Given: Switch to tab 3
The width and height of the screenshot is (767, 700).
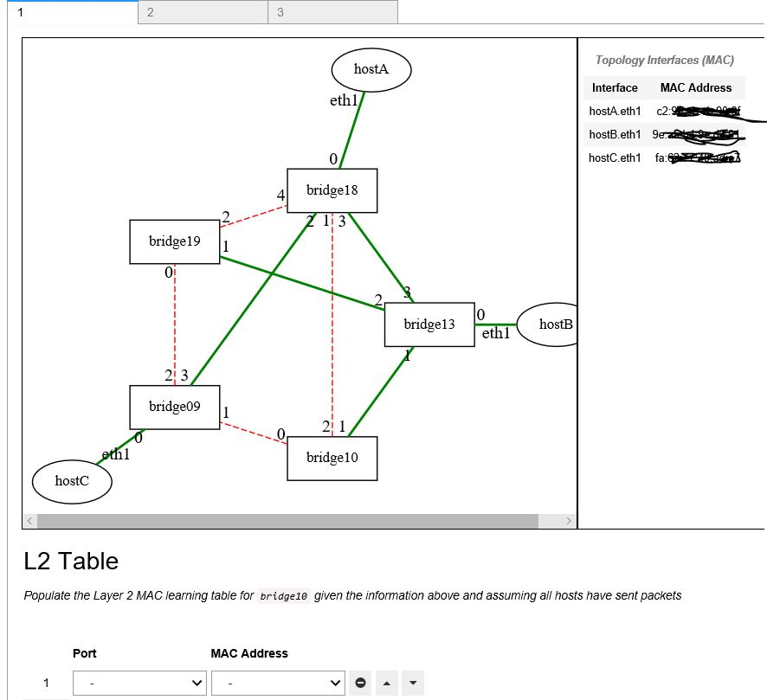Looking at the screenshot, I should pos(332,11).
